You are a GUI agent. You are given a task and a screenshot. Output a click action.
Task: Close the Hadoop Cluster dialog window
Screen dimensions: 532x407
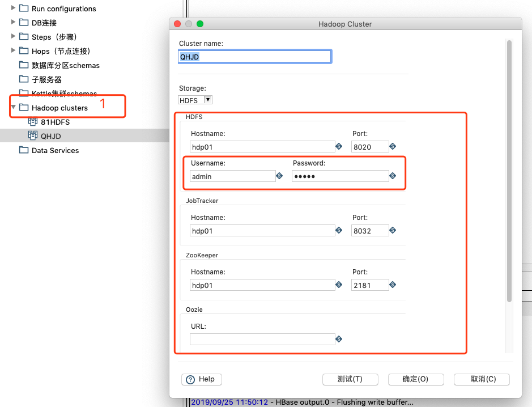177,24
